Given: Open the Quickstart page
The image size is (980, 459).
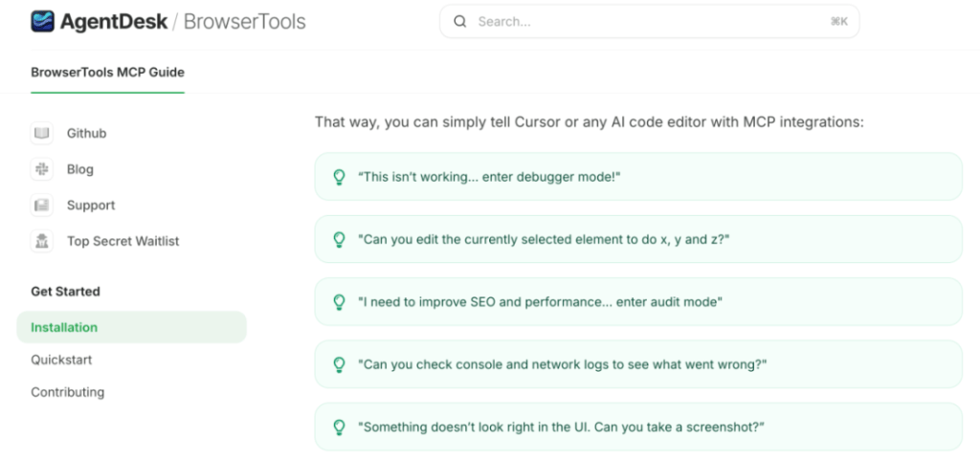Looking at the screenshot, I should click(x=61, y=360).
